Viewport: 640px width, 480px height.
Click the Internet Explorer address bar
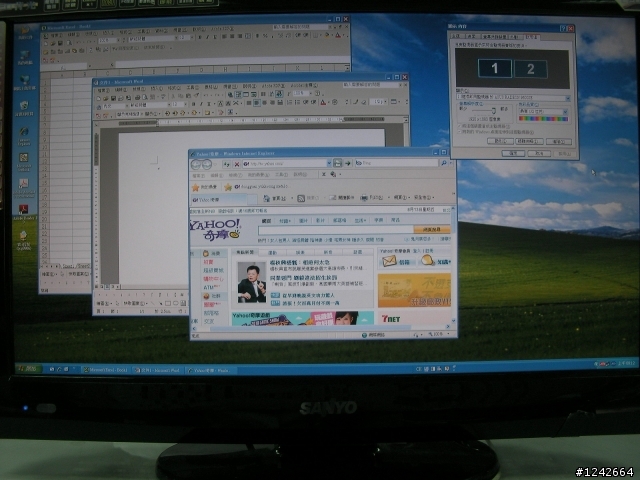tap(286, 163)
